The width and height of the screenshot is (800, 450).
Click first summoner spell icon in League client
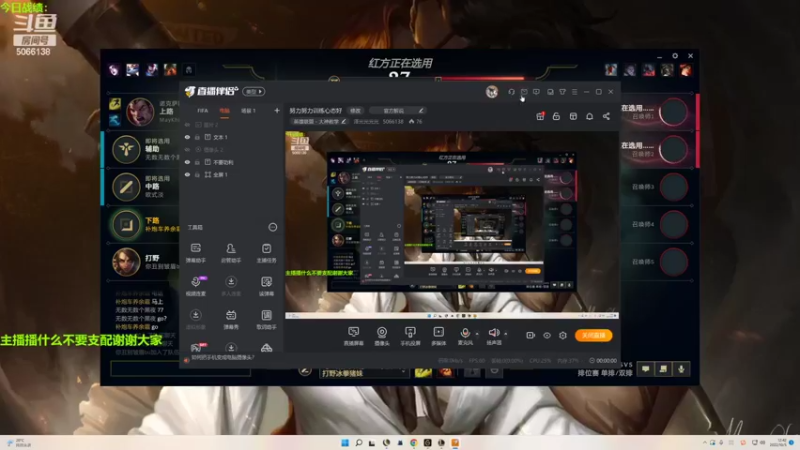423,372
